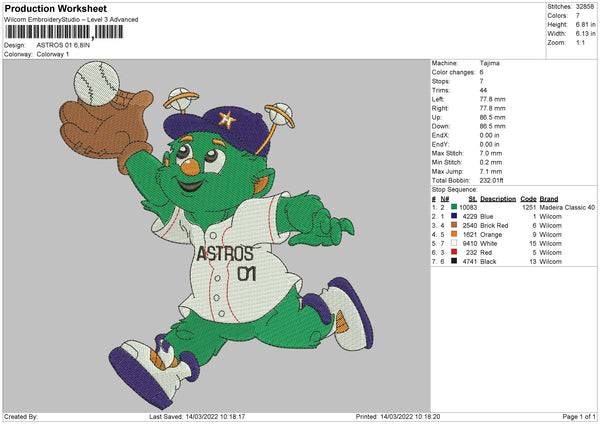Click the 'Description' column header
The height and width of the screenshot is (424, 600).
click(498, 199)
